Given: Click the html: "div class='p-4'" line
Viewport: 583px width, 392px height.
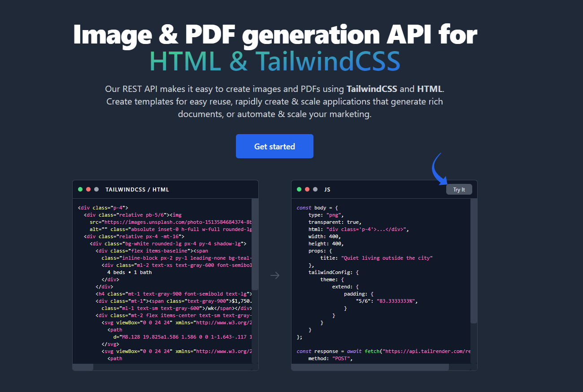Looking at the screenshot, I should [358, 229].
